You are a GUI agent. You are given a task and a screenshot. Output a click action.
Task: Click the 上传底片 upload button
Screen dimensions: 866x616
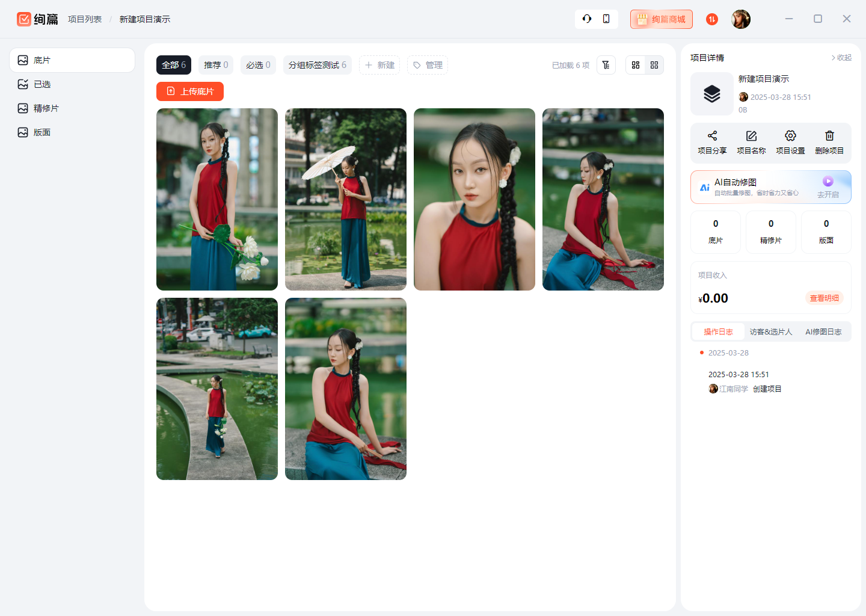[x=190, y=91]
